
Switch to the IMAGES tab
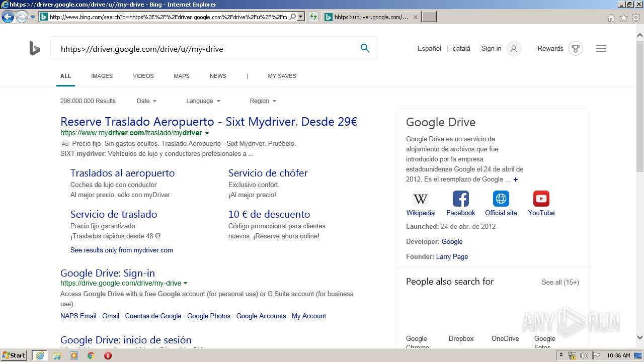point(102,76)
